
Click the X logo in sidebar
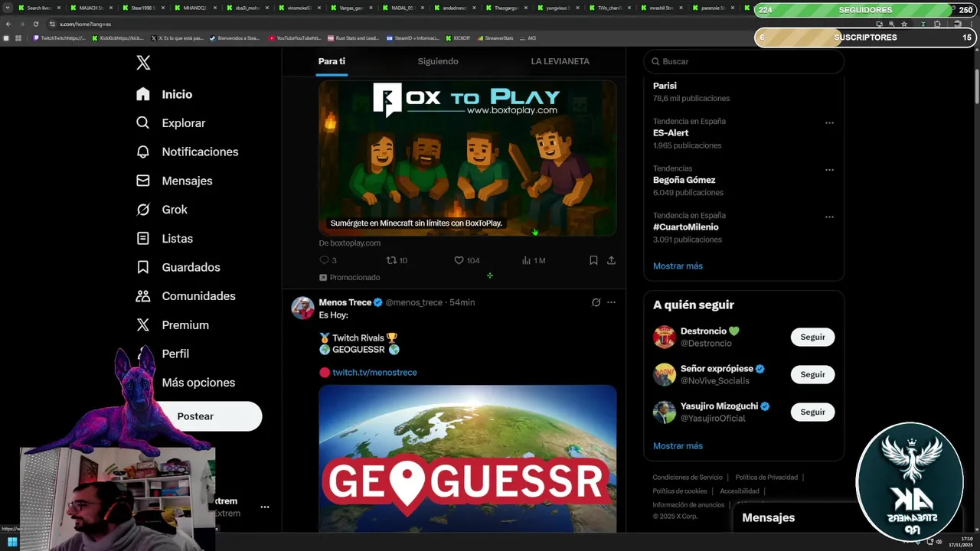pos(143,63)
